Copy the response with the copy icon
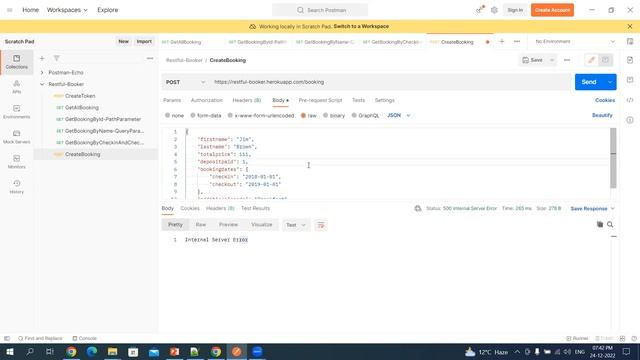The height and width of the screenshot is (360, 640). click(x=600, y=224)
